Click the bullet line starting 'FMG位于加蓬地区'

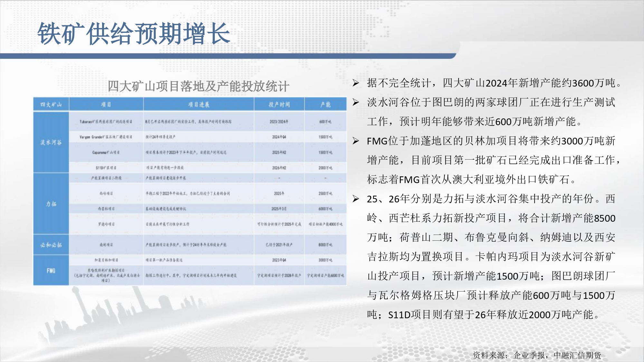click(x=491, y=141)
